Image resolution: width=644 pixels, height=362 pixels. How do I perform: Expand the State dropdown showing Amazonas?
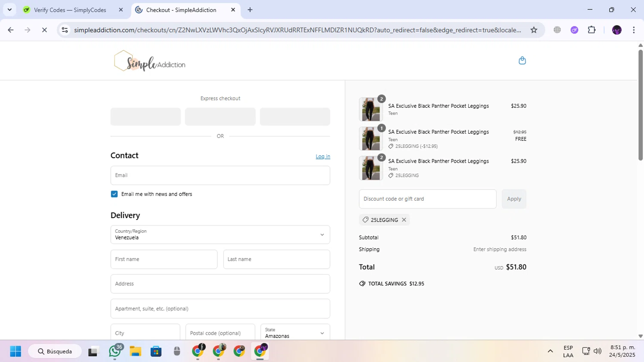295,332
